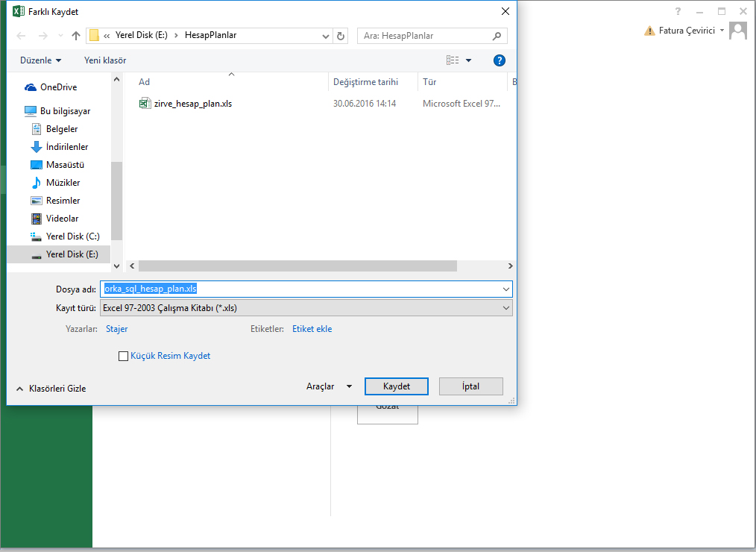The height and width of the screenshot is (552, 756).
Task: Click the Back navigation arrow
Action: (21, 36)
